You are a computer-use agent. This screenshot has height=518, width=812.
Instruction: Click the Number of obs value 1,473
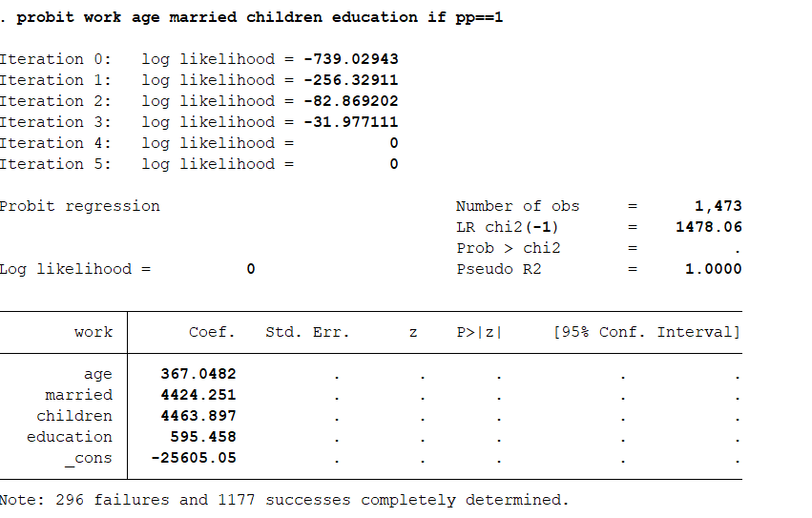[718, 206]
